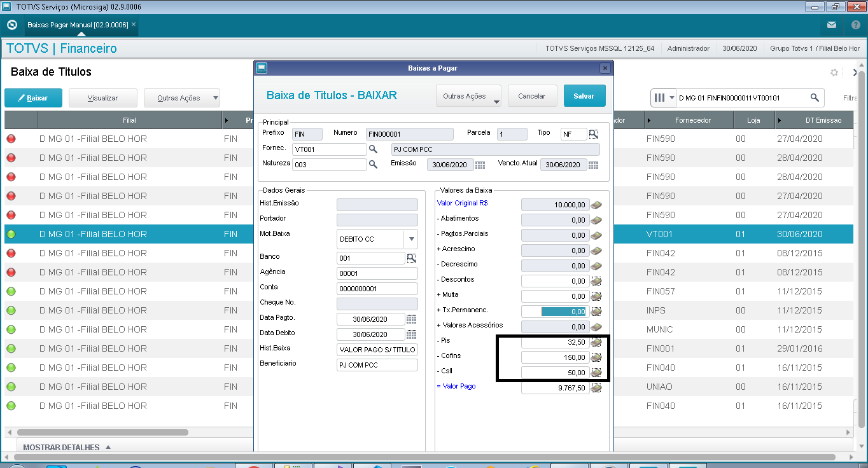This screenshot has height=468, width=868.
Task: Open the lookup icon beside the Banco field
Action: coord(411,258)
